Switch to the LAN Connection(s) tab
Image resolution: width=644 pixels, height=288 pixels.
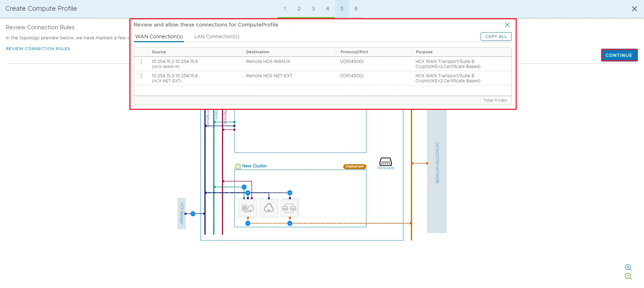pos(217,36)
